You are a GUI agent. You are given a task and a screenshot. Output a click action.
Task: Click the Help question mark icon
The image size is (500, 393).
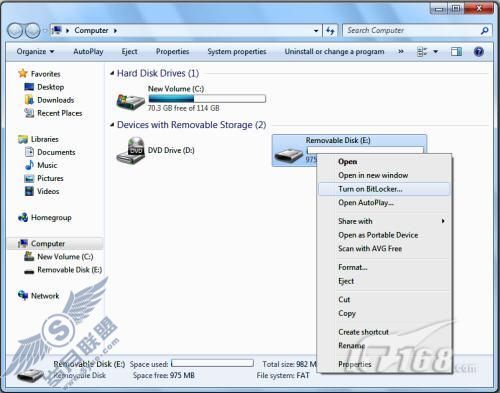[478, 52]
